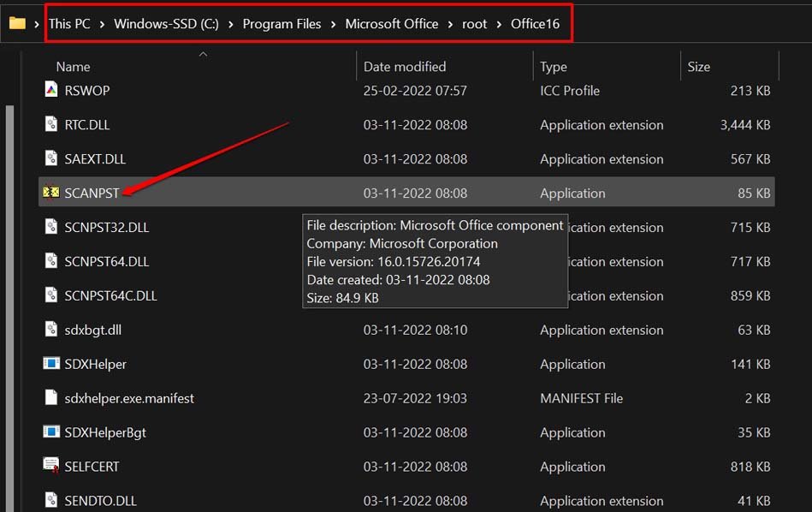Image resolution: width=812 pixels, height=512 pixels.
Task: Click the SCANPST application icon
Action: point(51,193)
